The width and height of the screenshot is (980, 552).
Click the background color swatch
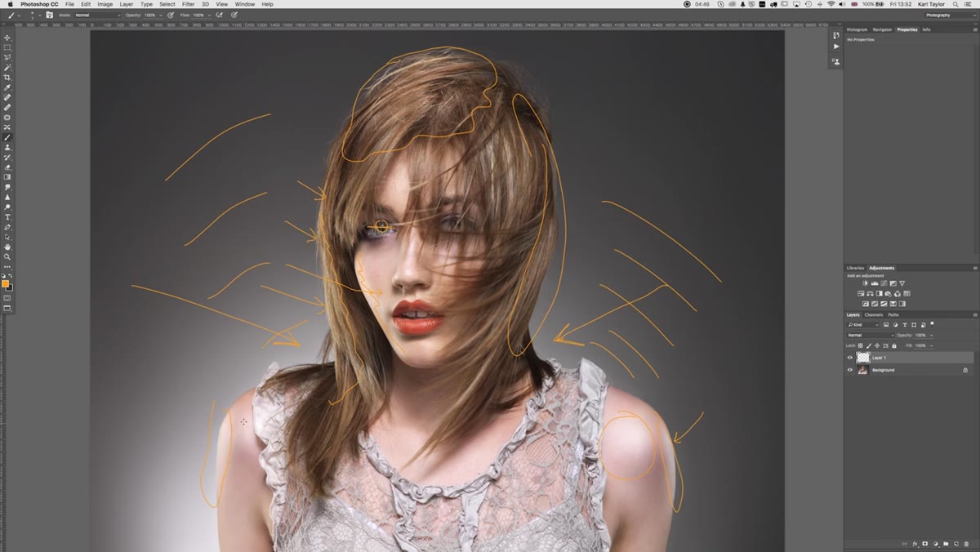click(11, 289)
